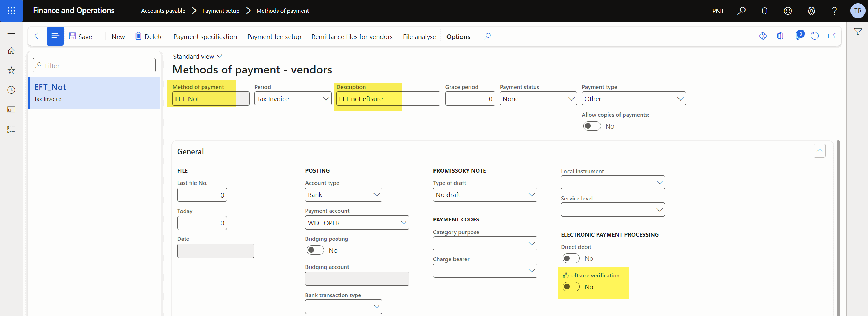Click the Grace period field
The height and width of the screenshot is (316, 868).
(x=470, y=99)
